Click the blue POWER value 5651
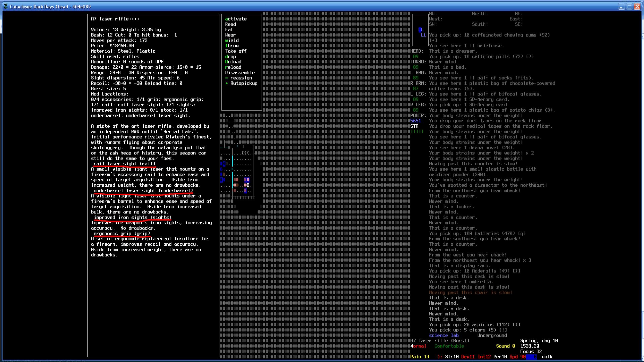The image size is (644, 362). 416,121
